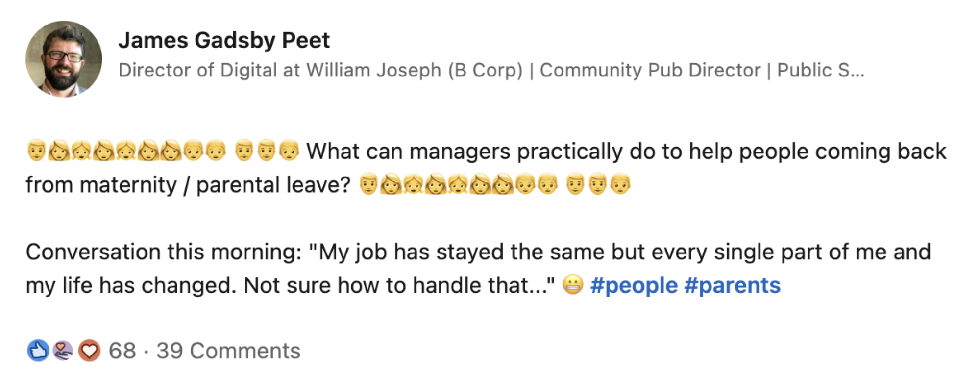
Task: Click the first emoji in the post
Action: point(36,151)
